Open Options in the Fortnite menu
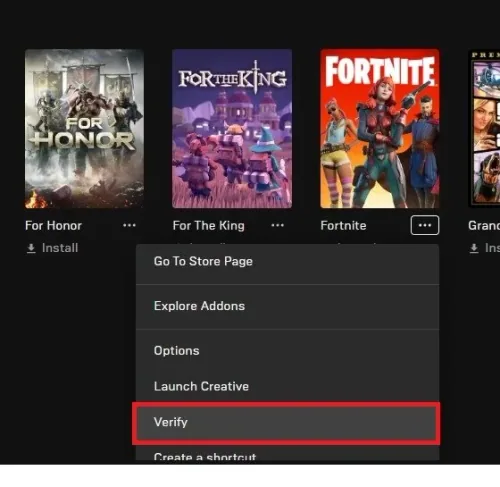 (287, 351)
